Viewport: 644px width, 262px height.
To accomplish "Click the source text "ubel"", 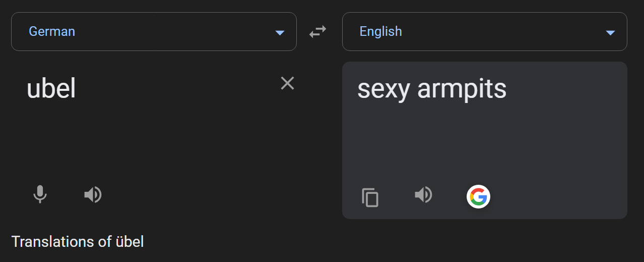I will click(51, 89).
